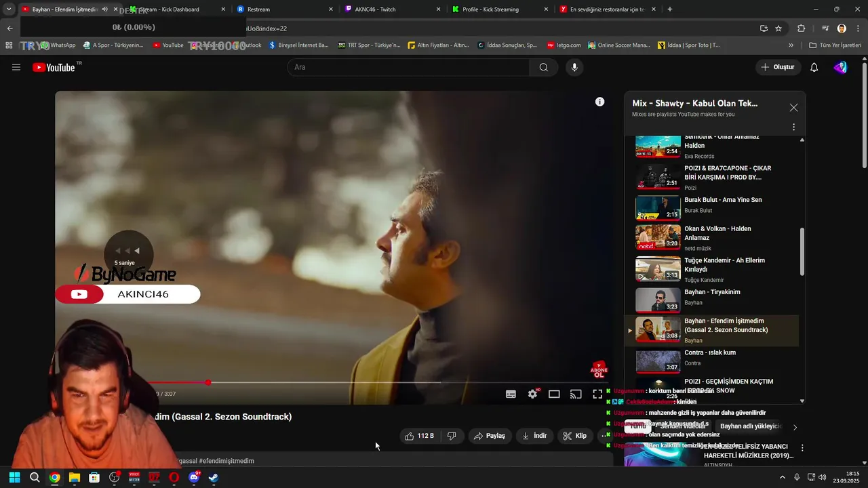Switch to Stream - Kick Dashboard tab
868x488 pixels.
point(177,9)
